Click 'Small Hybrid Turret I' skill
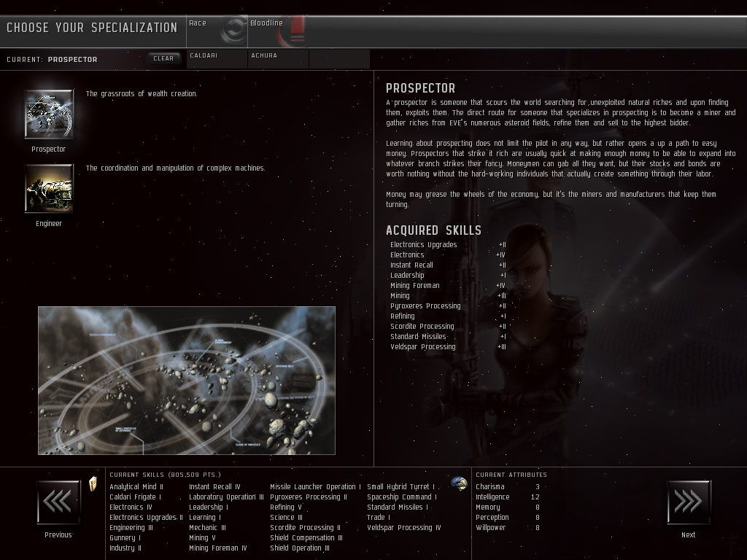Image resolution: width=747 pixels, height=560 pixels. point(400,486)
